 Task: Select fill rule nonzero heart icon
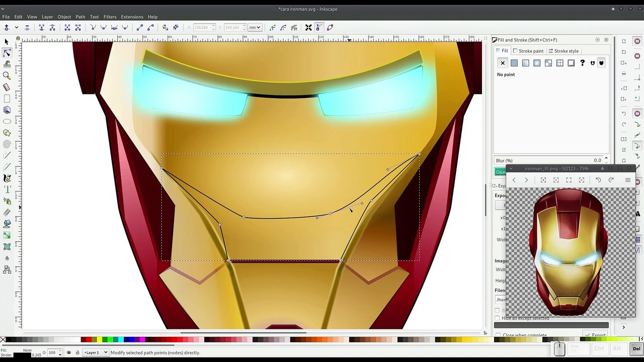pos(601,63)
